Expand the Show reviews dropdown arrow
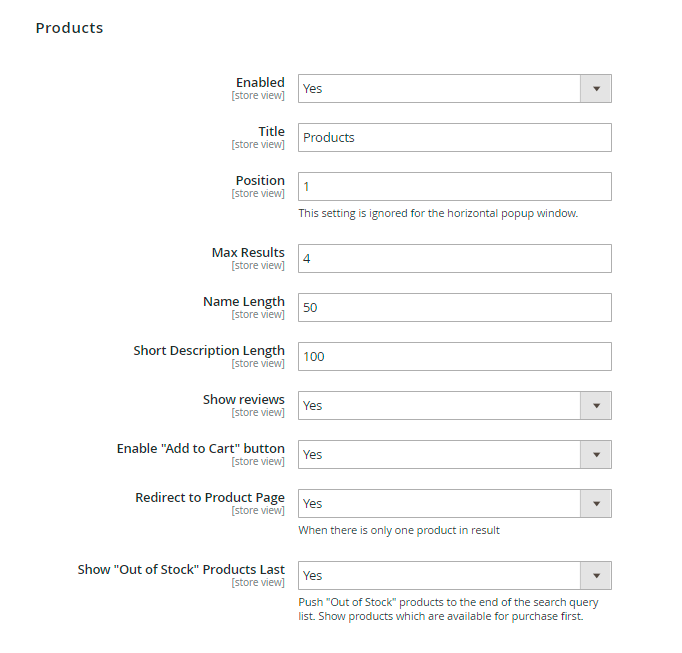The image size is (682, 653). (596, 405)
